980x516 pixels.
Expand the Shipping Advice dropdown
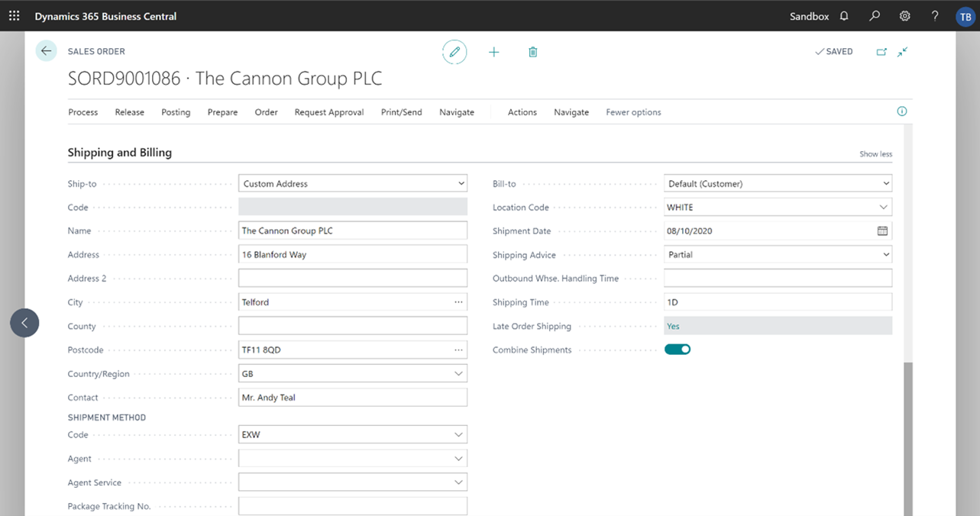click(885, 255)
